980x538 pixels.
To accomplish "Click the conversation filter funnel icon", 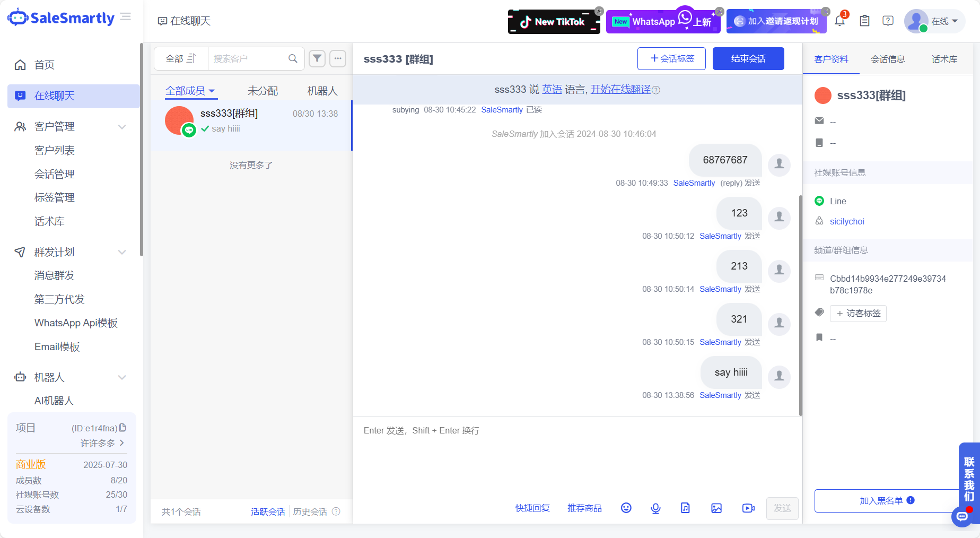I will pyautogui.click(x=317, y=58).
